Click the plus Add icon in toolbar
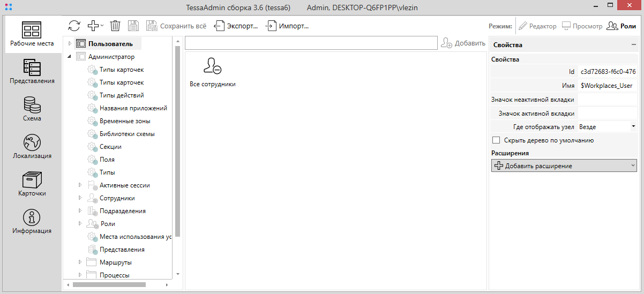The width and height of the screenshot is (644, 294). pyautogui.click(x=93, y=26)
